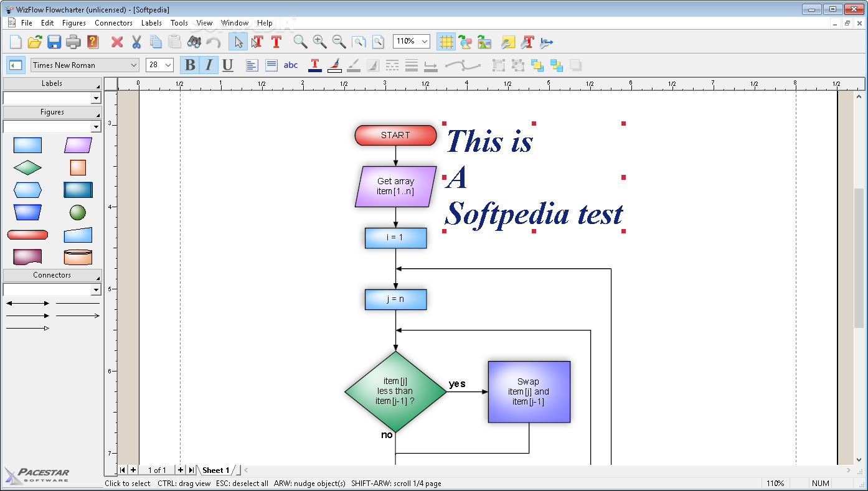Screen dimensions: 868x491
Task: Set text color with the red T icon
Action: tap(315, 65)
